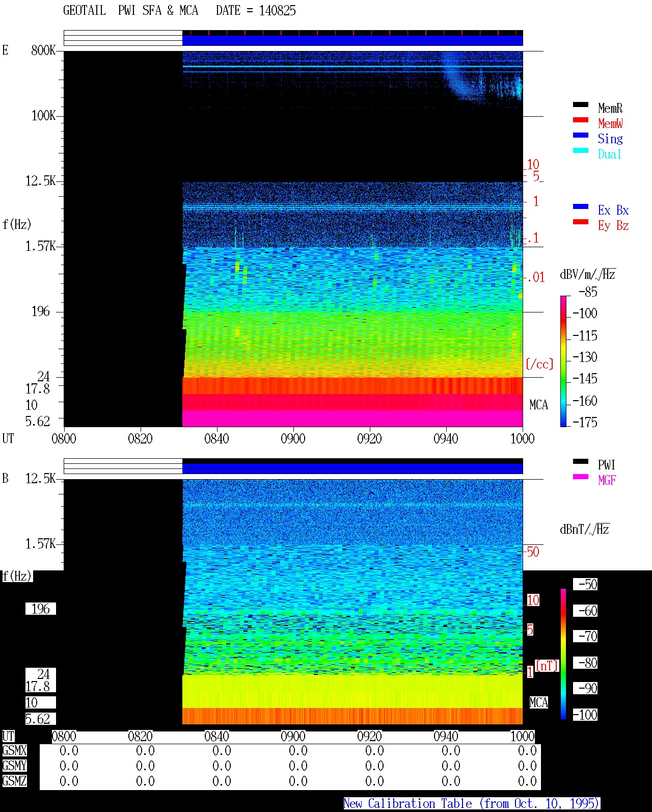The height and width of the screenshot is (812, 652).
Task: Click the MemW legend label
Action: click(610, 123)
